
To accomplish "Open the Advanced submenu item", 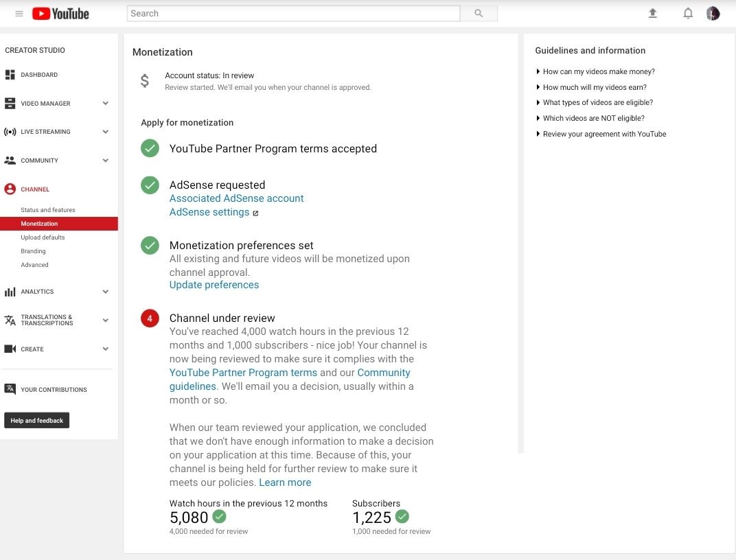I will pos(35,265).
